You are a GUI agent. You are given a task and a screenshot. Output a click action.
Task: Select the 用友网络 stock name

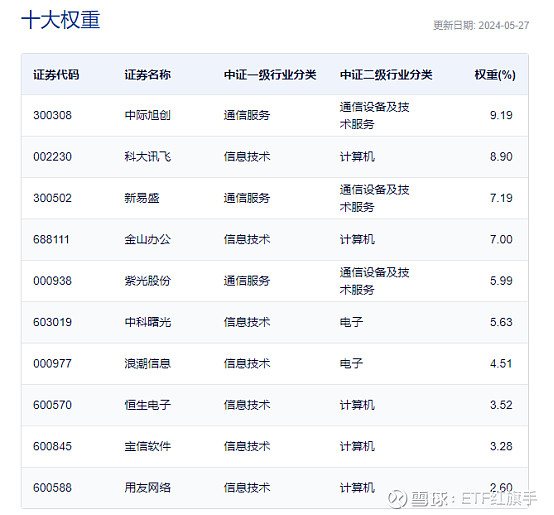pos(147,488)
